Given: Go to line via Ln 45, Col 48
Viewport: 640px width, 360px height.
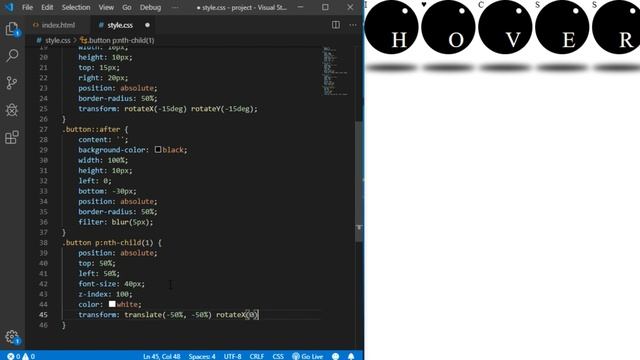Looking at the screenshot, I should pyautogui.click(x=162, y=356).
